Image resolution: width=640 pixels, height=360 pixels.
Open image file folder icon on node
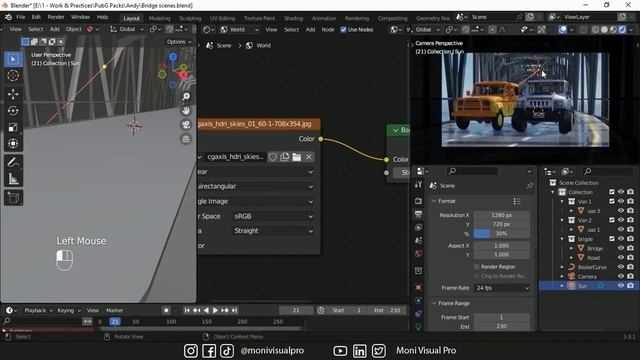[297, 157]
